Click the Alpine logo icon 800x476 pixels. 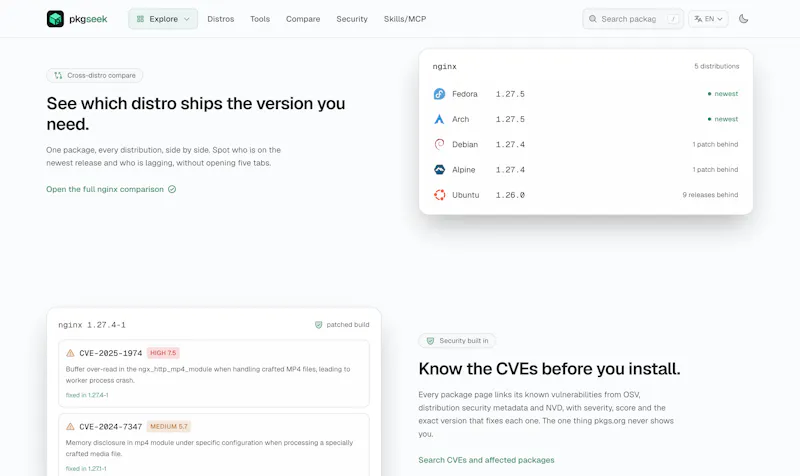[x=439, y=169]
